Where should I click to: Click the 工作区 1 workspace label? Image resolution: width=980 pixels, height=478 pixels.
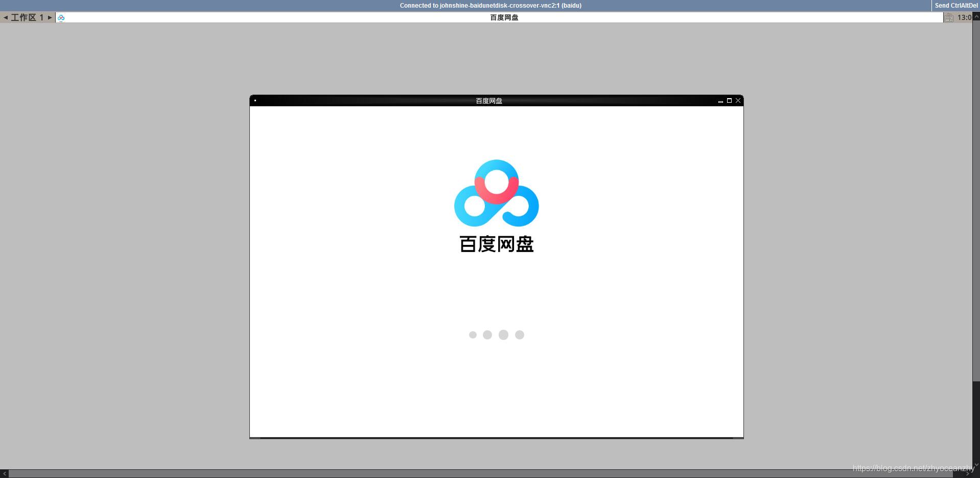click(x=27, y=17)
